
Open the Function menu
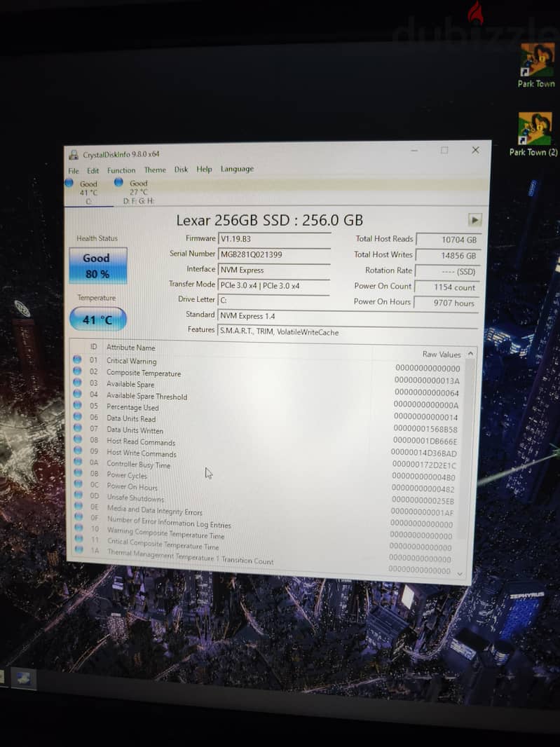121,170
